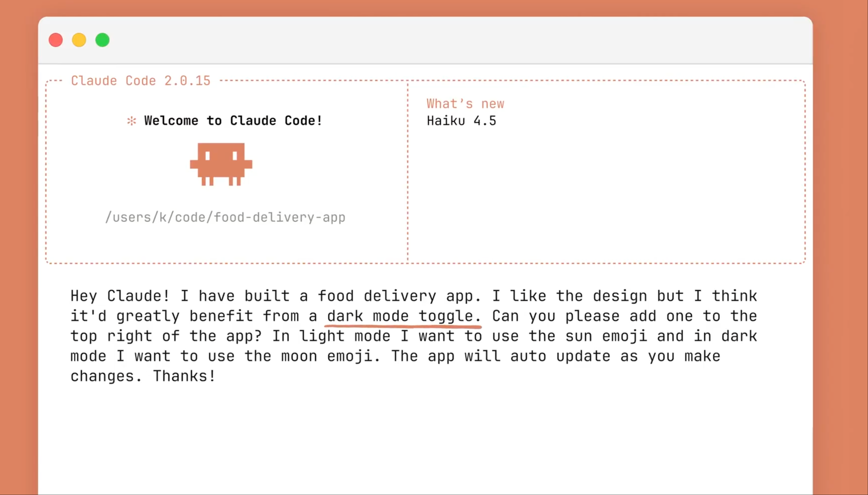
Task: Click the words moon emoji in prompt
Action: point(327,356)
